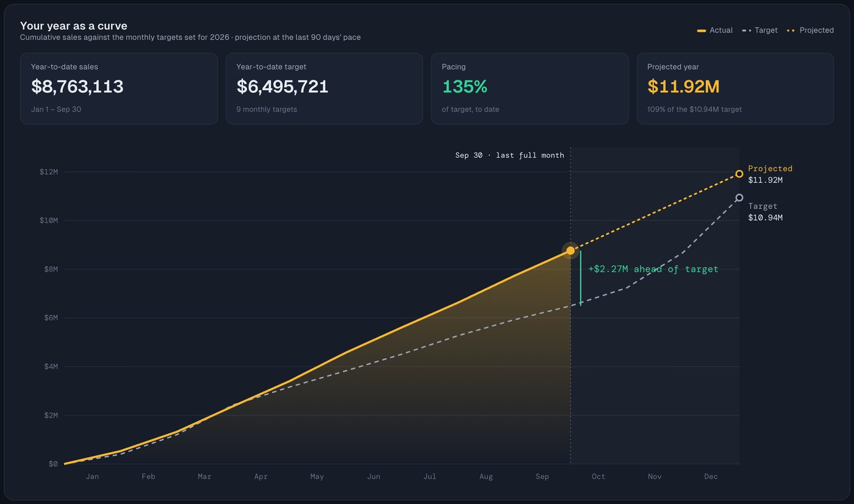Click the Actual legend entry
Image resolution: width=854 pixels, height=504 pixels.
(x=715, y=30)
